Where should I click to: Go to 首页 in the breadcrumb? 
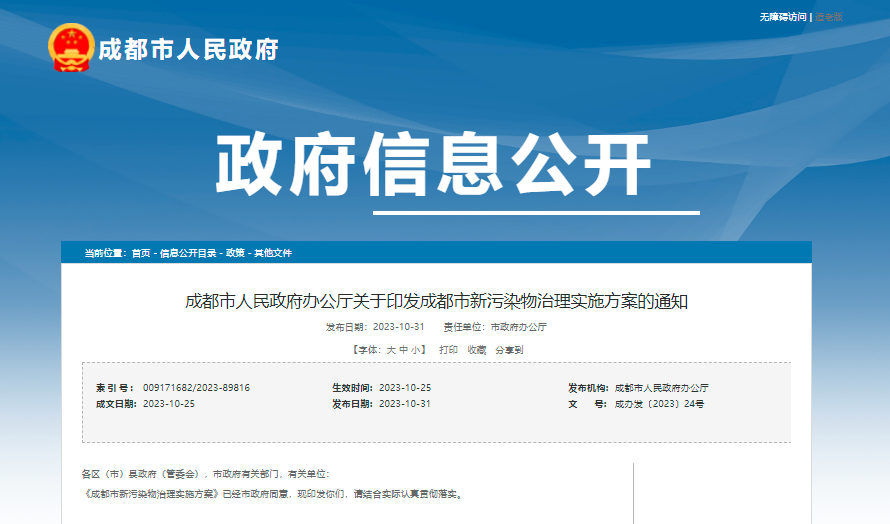point(141,253)
